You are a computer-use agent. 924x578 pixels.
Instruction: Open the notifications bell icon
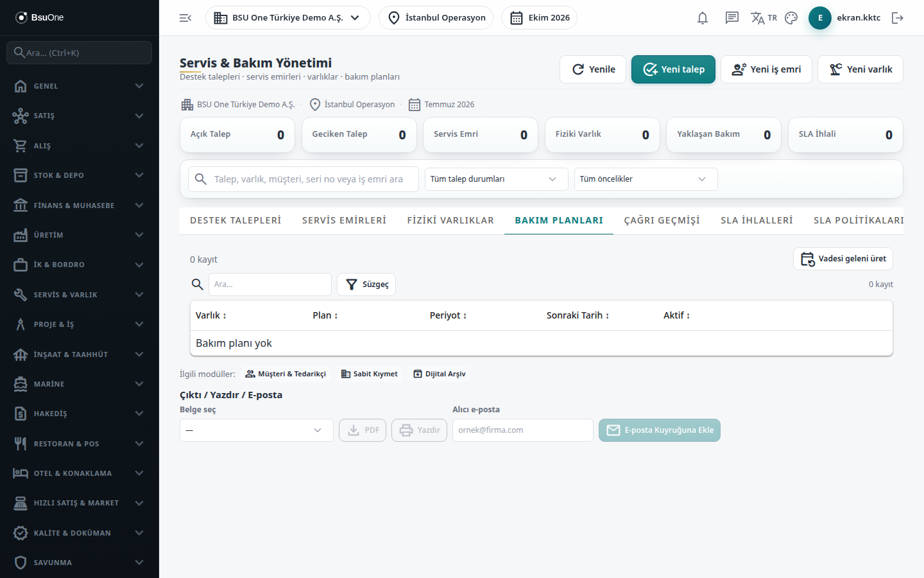click(703, 18)
